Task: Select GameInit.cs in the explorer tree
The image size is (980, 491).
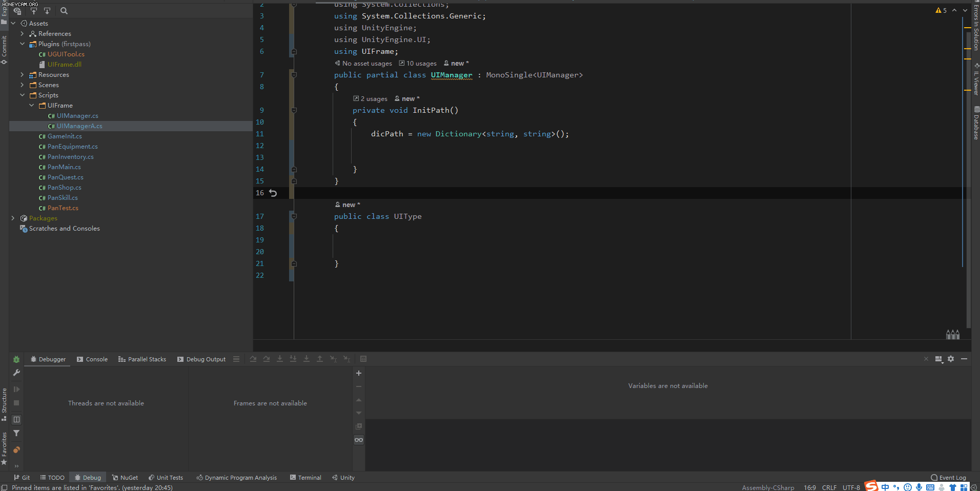Action: coord(65,136)
